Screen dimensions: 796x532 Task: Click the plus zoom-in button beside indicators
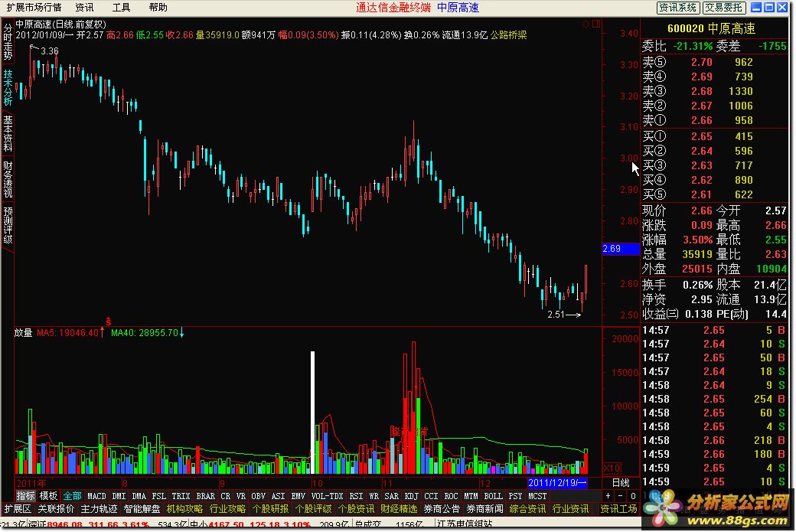click(608, 496)
